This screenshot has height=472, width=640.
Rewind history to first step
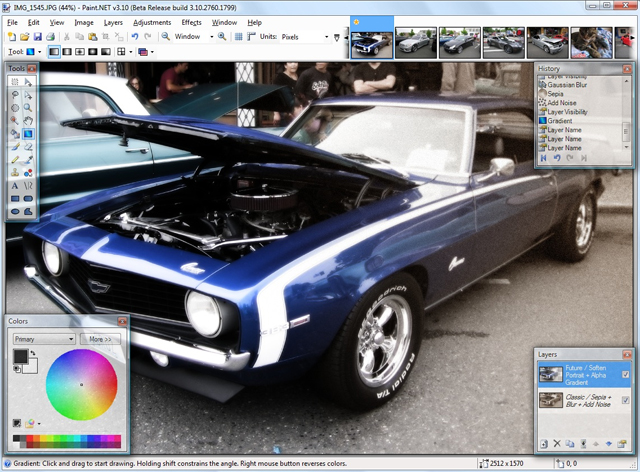pos(543,158)
